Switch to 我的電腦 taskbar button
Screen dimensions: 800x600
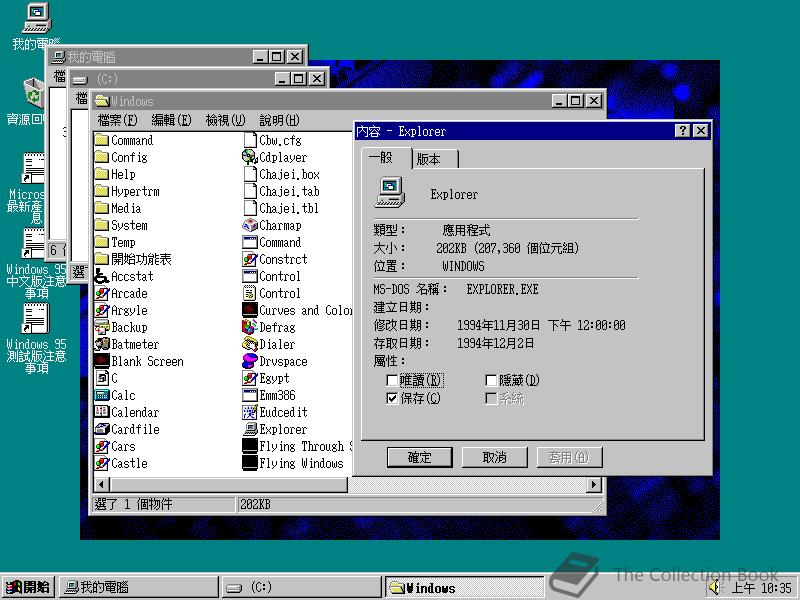138,587
